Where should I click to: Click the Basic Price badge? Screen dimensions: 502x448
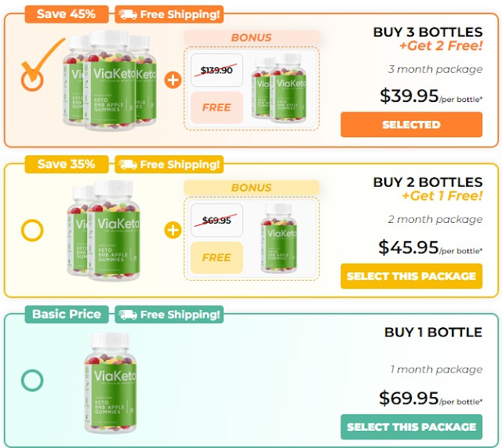[x=66, y=315]
